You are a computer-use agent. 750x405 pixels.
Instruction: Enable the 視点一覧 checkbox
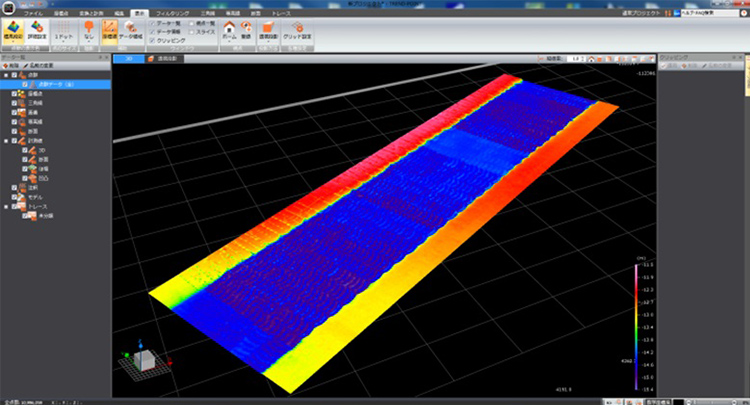191,23
